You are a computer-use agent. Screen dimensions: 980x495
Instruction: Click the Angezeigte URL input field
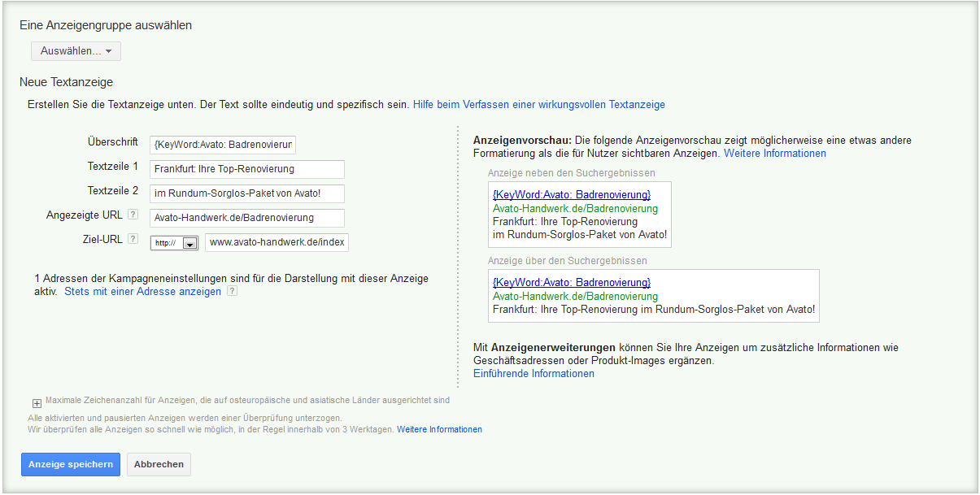(x=247, y=218)
